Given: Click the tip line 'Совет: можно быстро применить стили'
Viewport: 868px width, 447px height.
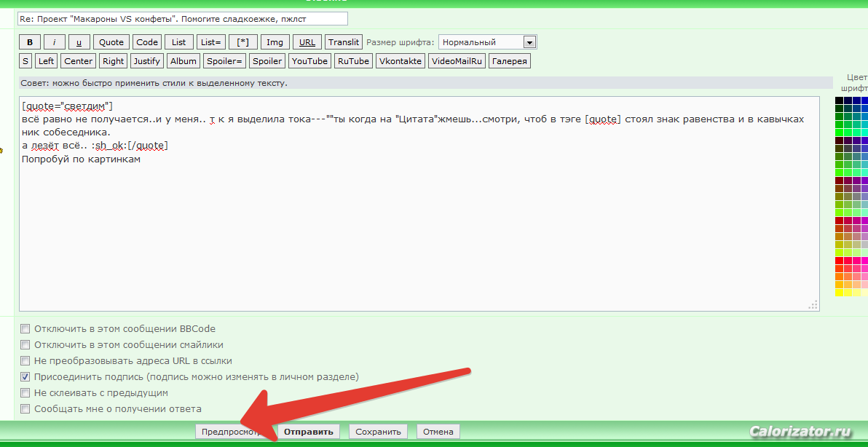Looking at the screenshot, I should [154, 84].
